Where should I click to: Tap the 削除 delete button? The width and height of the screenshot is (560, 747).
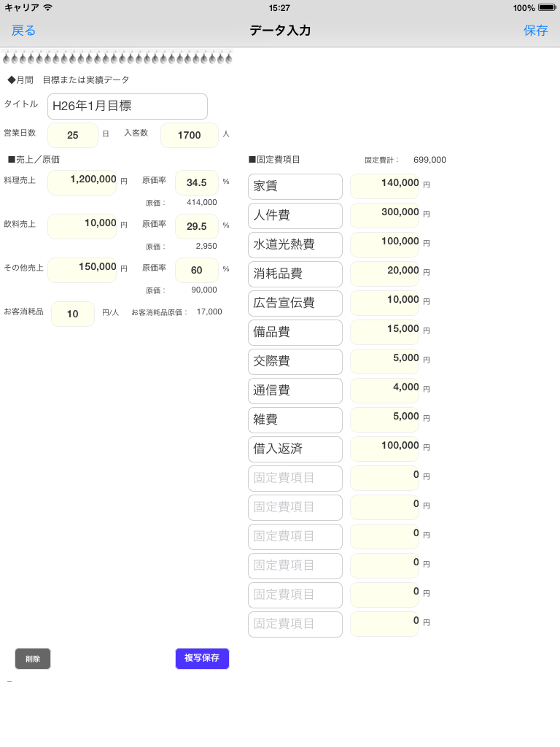(33, 659)
